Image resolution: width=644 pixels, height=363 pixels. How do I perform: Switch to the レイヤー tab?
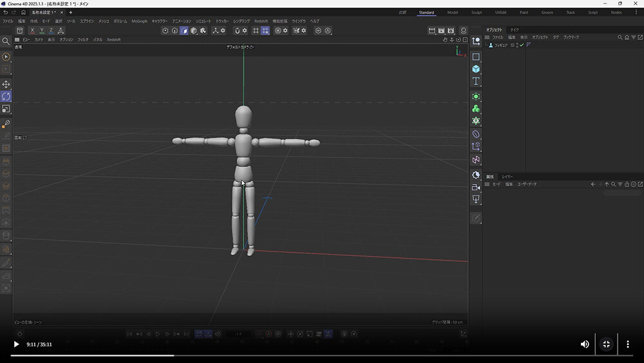[507, 176]
